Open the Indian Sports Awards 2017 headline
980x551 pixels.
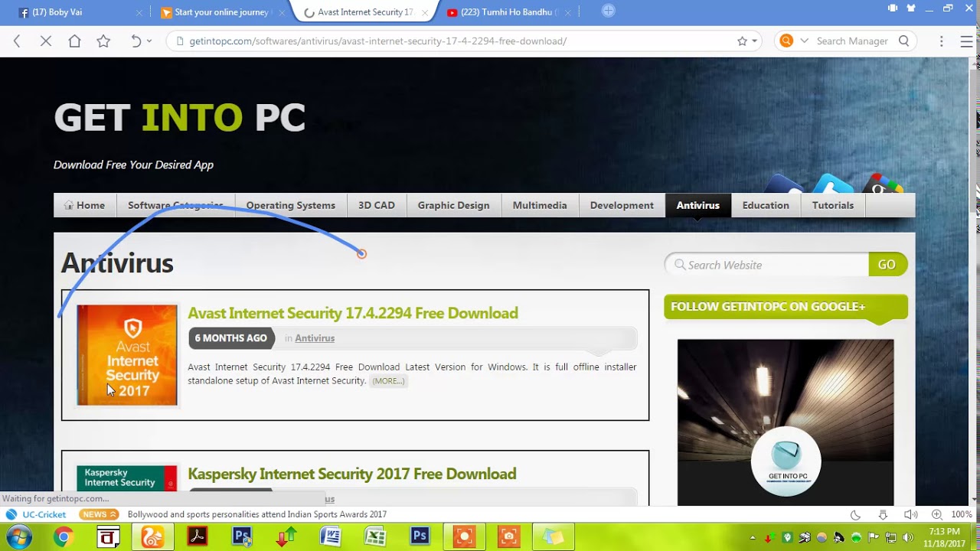257,514
